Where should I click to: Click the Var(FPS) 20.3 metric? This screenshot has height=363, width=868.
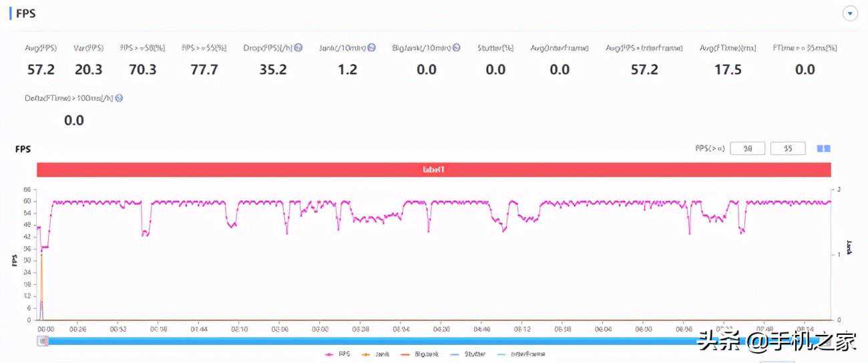[88, 69]
